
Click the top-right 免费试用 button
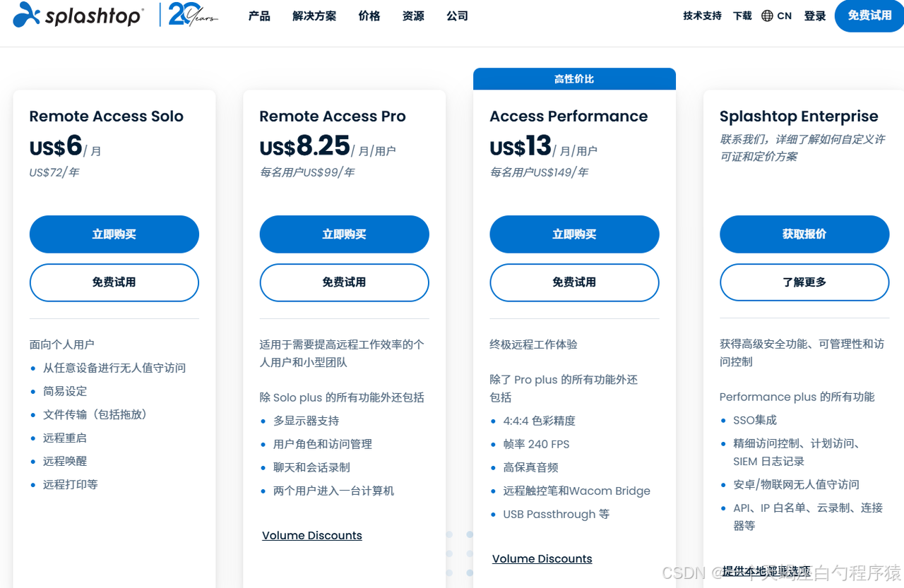(869, 16)
